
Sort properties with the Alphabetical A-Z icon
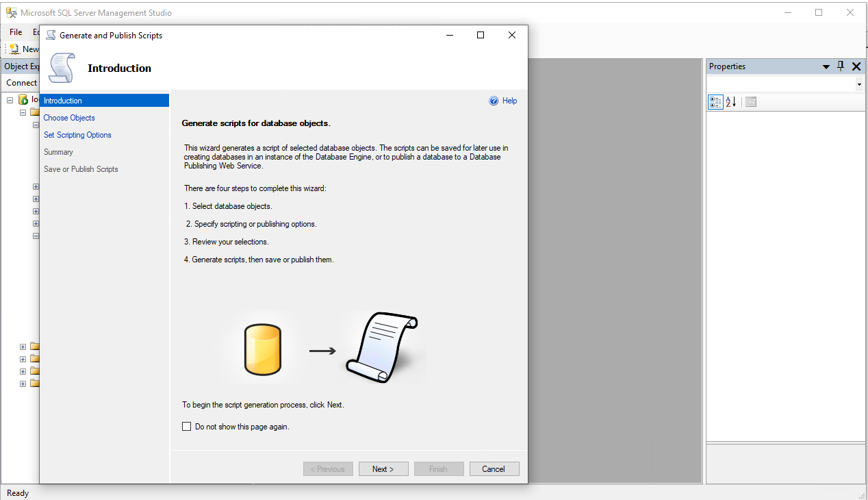730,102
